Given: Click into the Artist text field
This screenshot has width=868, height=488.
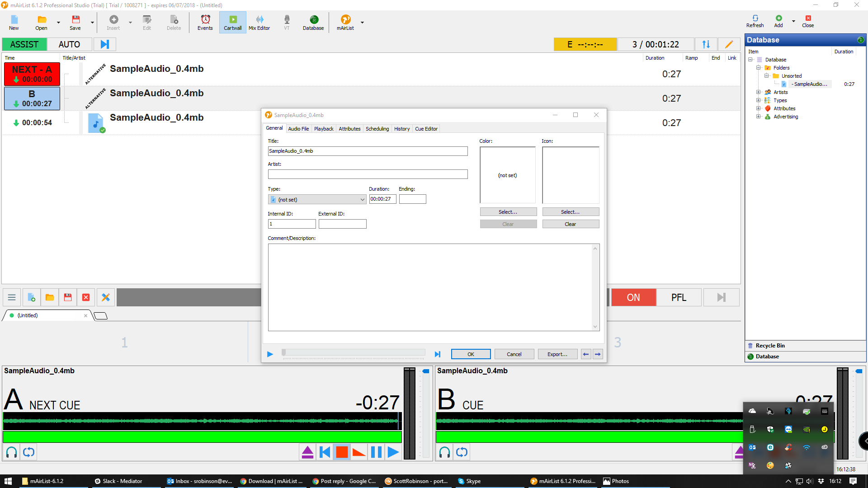Looking at the screenshot, I should point(367,174).
